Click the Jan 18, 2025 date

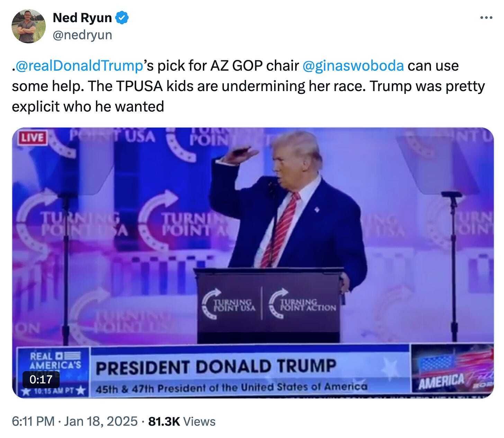[x=101, y=421]
